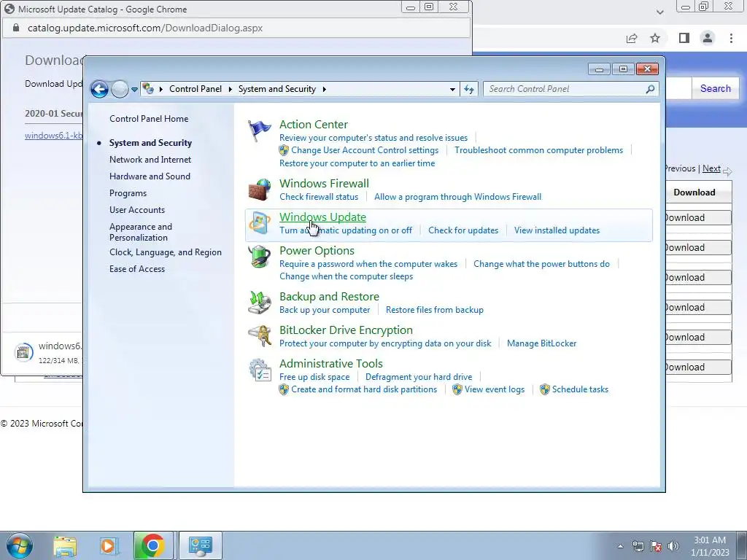Open the Action Center flag icon
The height and width of the screenshot is (560, 747).
tap(259, 131)
